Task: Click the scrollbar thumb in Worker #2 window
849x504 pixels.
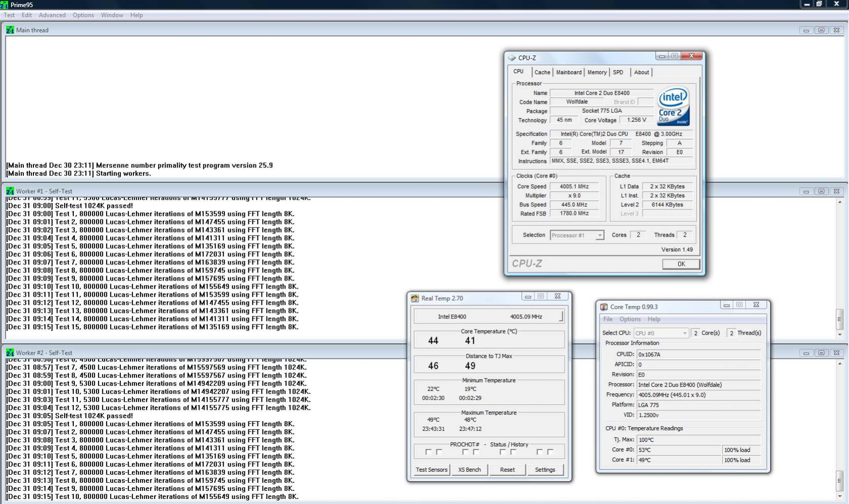Action: click(839, 481)
